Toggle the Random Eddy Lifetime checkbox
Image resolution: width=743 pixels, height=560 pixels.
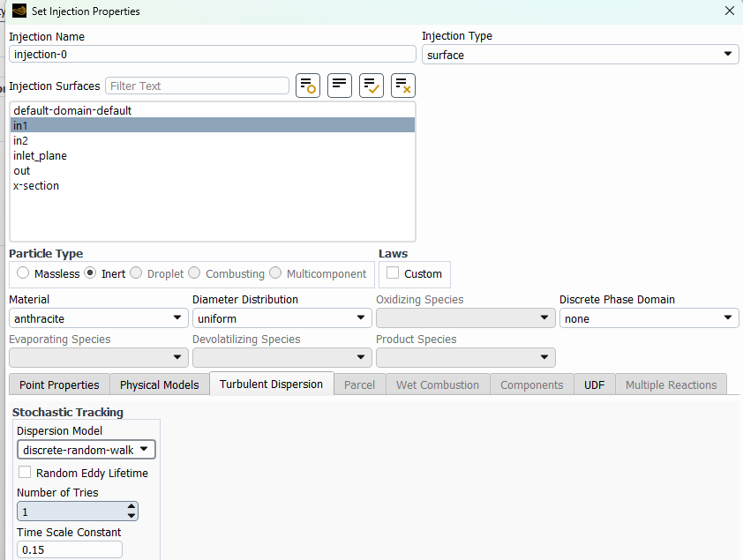pyautogui.click(x=25, y=473)
